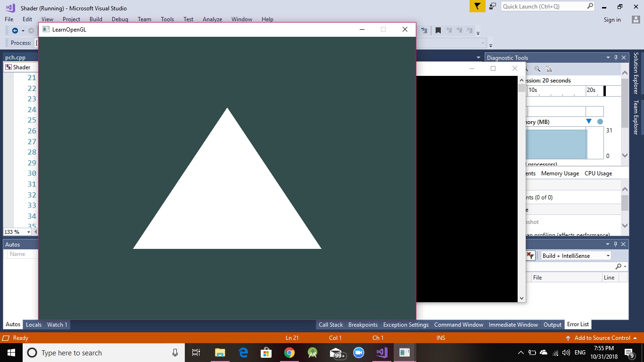This screenshot has width=644, height=362.
Task: Switch to the Output tab
Action: click(x=553, y=324)
